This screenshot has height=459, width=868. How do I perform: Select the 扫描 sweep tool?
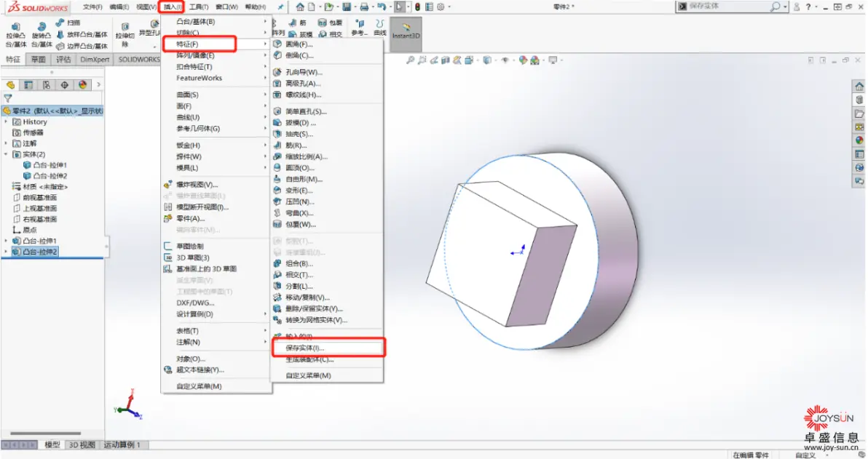[x=68, y=23]
